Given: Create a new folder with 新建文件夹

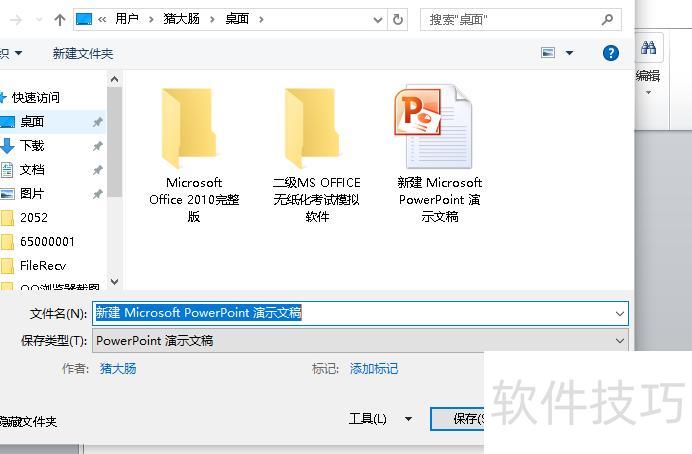Looking at the screenshot, I should point(83,53).
